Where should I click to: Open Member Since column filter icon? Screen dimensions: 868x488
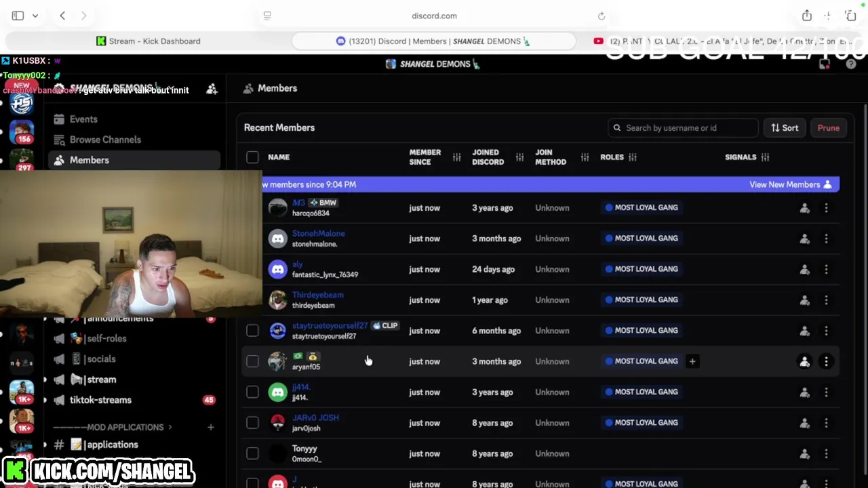point(456,157)
